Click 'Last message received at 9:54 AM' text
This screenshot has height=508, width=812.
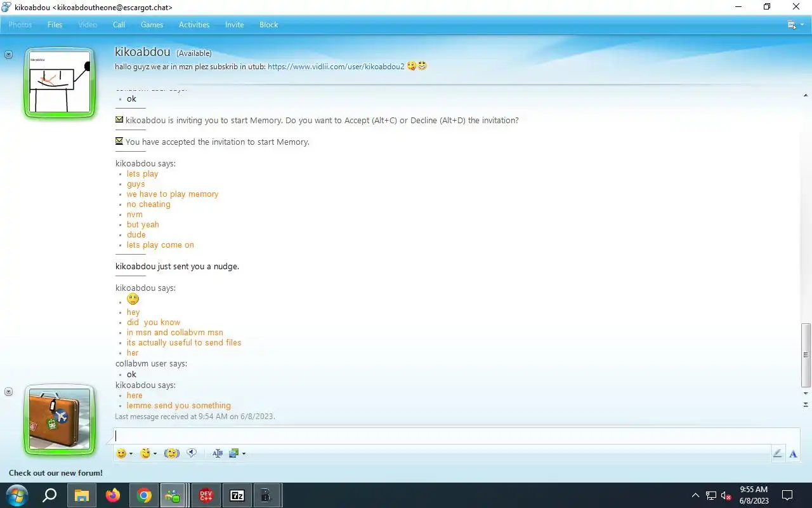(195, 417)
